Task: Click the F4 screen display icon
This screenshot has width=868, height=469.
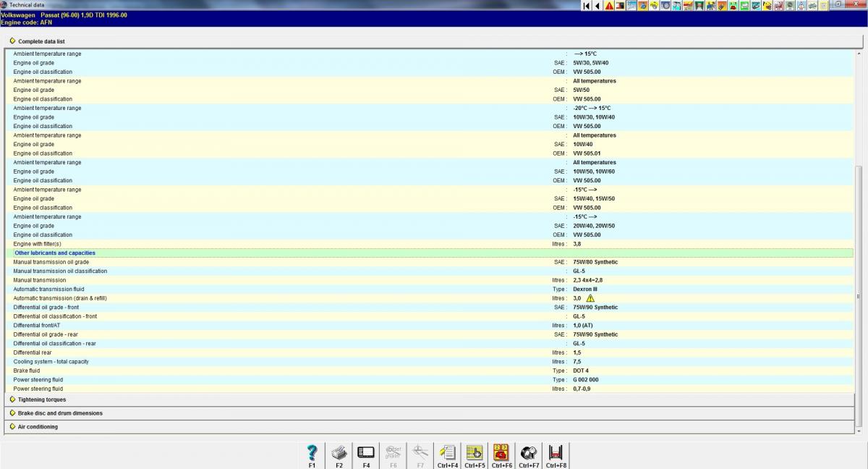Action: click(366, 456)
